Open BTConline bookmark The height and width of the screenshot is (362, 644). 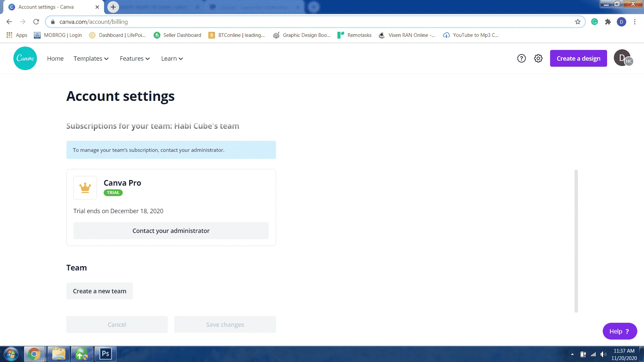[x=236, y=35]
